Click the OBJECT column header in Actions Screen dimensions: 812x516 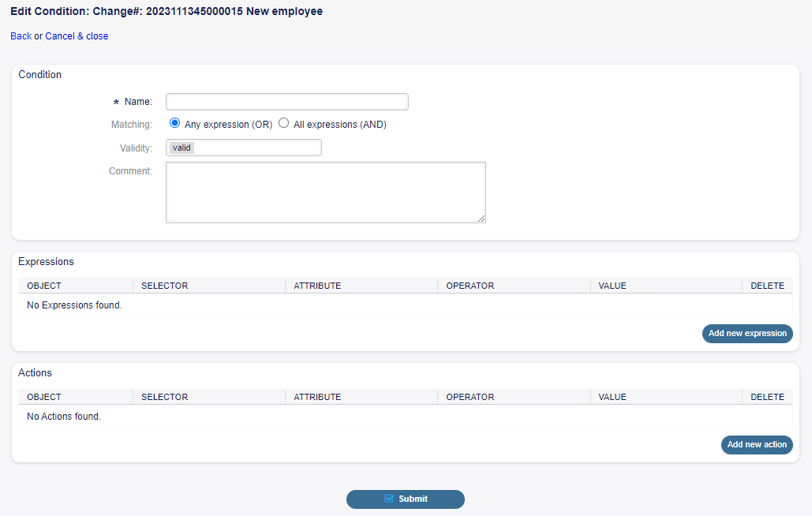point(44,397)
